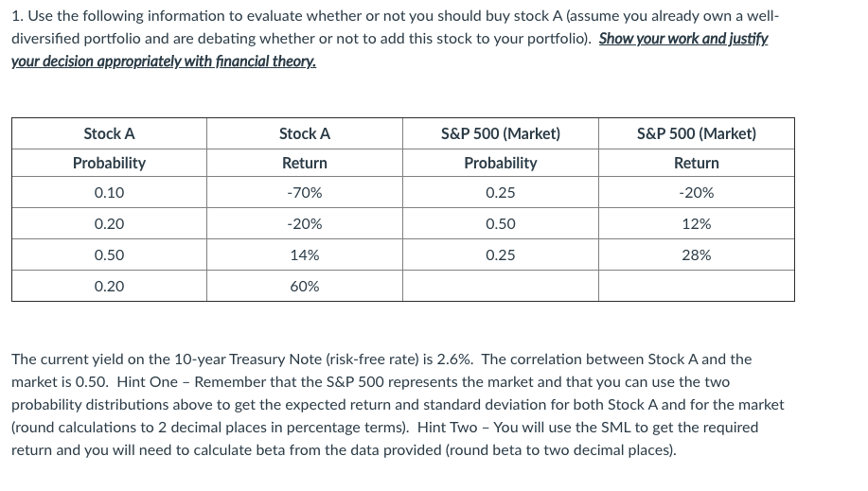
Task: Select the 60% return cell
Action: (305, 287)
